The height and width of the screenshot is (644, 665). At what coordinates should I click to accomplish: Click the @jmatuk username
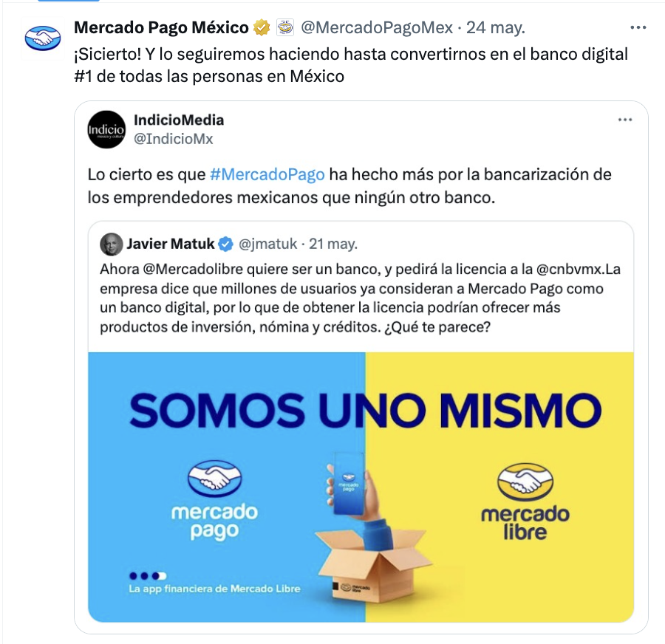[x=268, y=244]
